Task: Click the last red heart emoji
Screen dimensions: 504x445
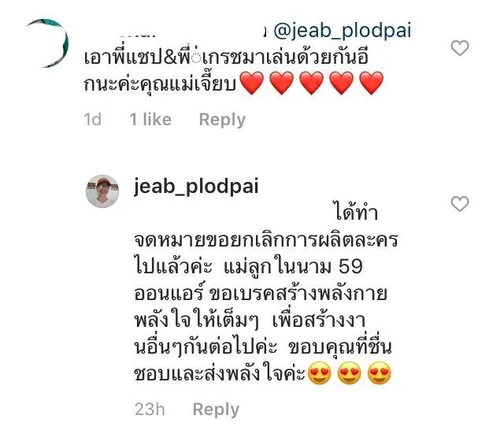Action: [x=372, y=83]
